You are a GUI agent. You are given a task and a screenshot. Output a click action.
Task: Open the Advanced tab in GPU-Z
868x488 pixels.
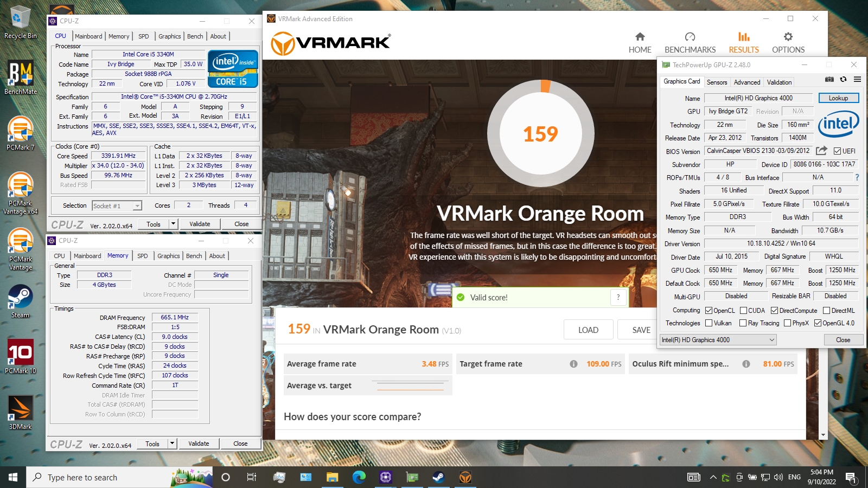pyautogui.click(x=746, y=82)
